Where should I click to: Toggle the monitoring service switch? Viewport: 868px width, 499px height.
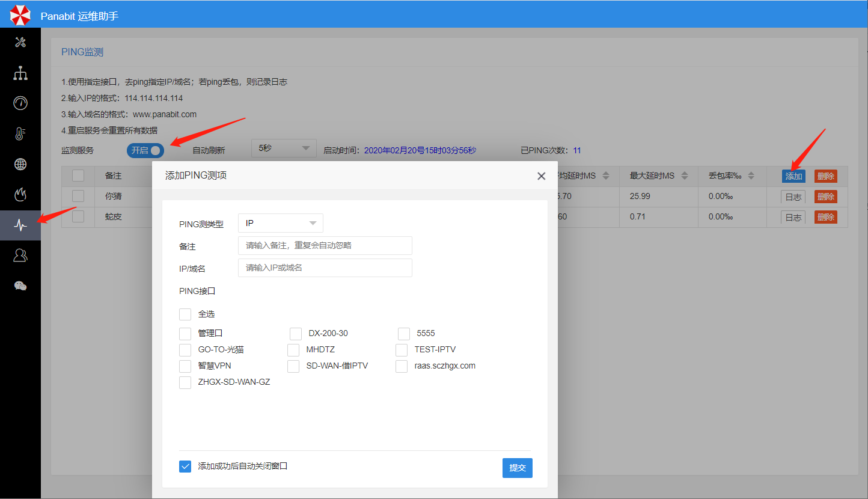click(x=145, y=150)
